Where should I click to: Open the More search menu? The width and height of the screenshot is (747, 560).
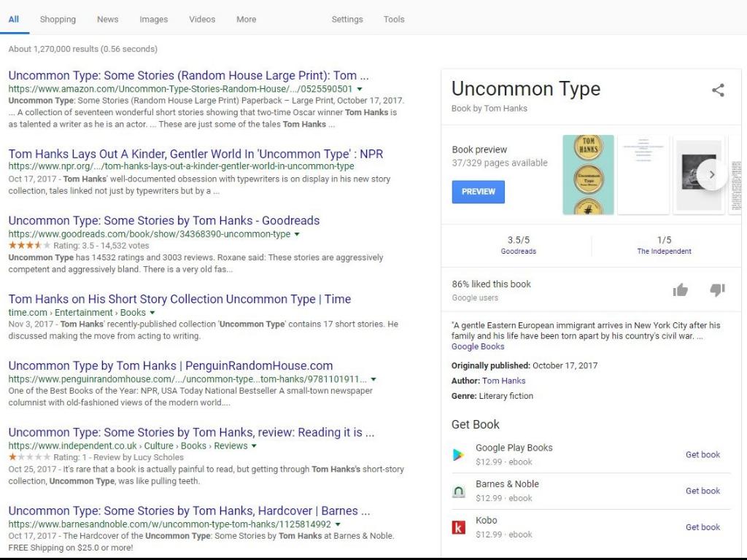pyautogui.click(x=246, y=20)
